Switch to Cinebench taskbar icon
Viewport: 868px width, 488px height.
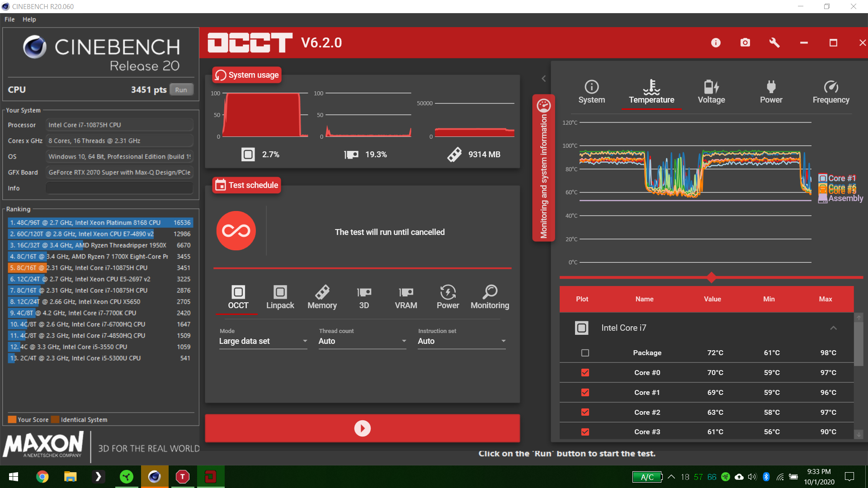pyautogui.click(x=155, y=477)
